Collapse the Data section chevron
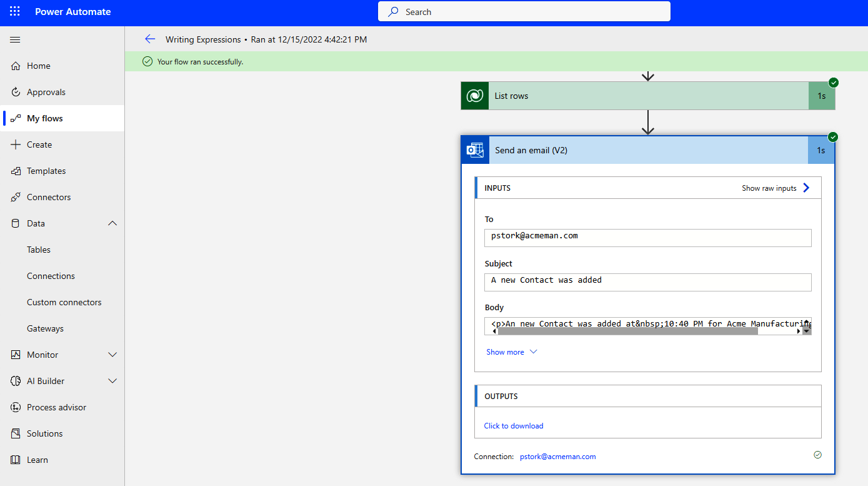 (112, 223)
